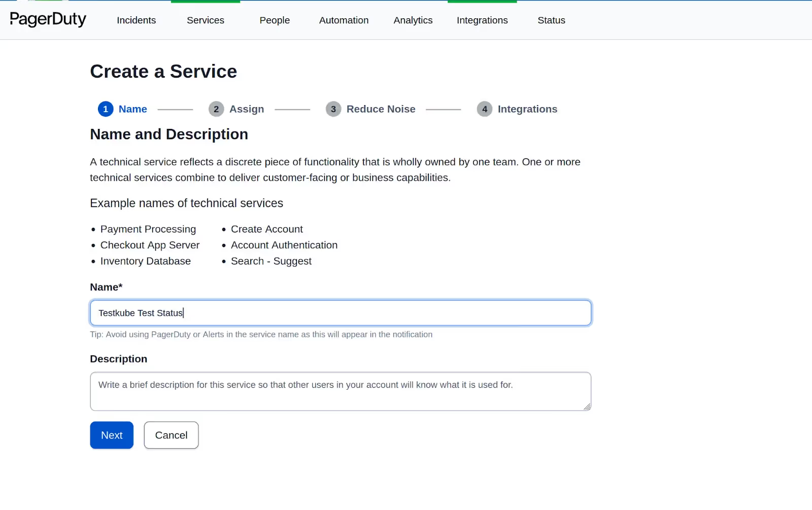Click 'Example names of technical services' text
Image resolution: width=812 pixels, height=510 pixels.
tap(187, 203)
